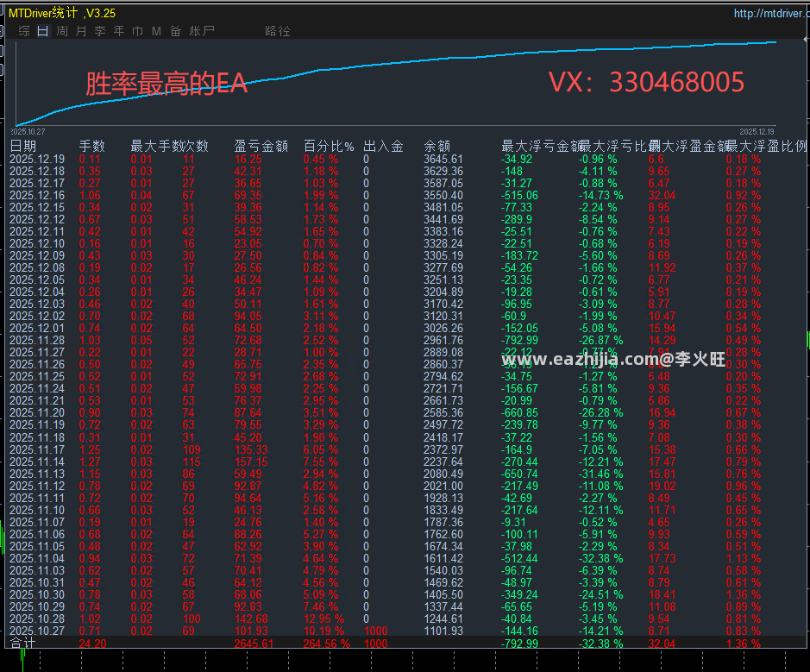Open the 月 monthly statistics tab
Viewport: 810px width, 672px height.
(81, 31)
